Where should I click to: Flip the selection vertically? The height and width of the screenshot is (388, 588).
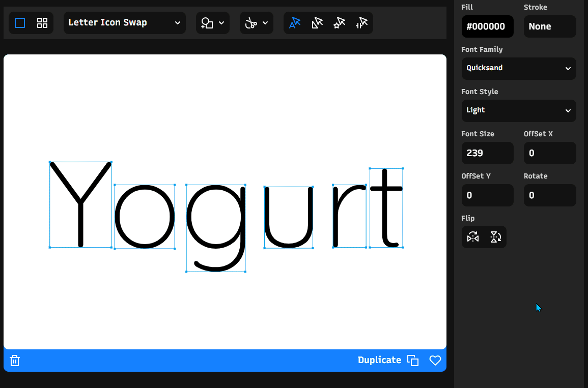(x=495, y=237)
